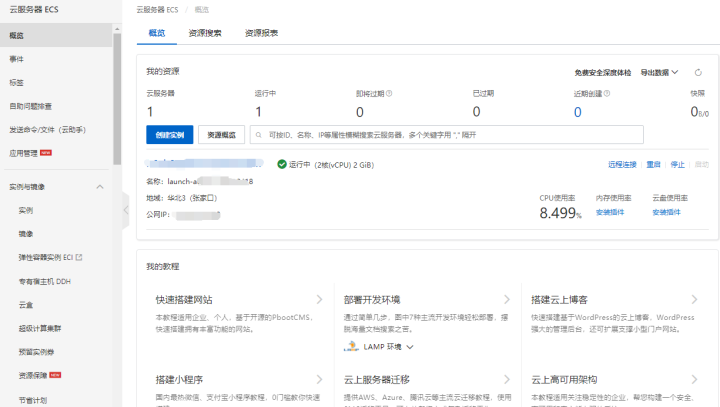Click 免费安全深度体检 link
The width and height of the screenshot is (720, 407).
tap(603, 73)
